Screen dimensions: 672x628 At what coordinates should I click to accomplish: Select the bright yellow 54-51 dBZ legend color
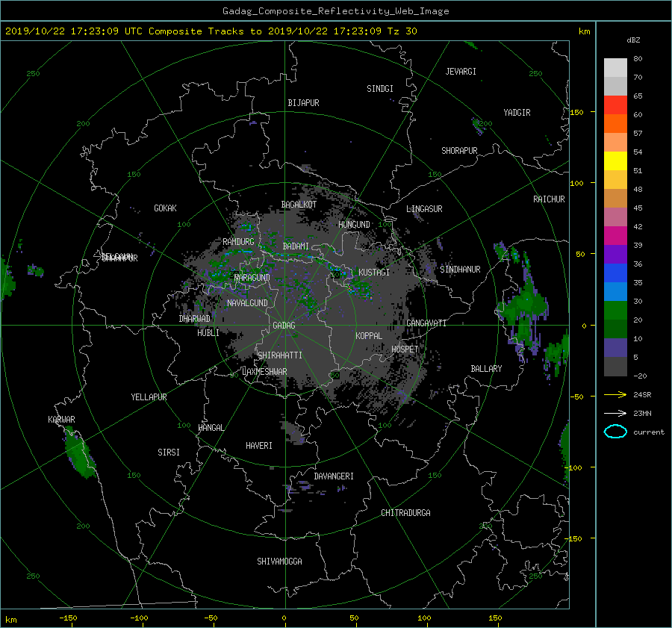615,161
